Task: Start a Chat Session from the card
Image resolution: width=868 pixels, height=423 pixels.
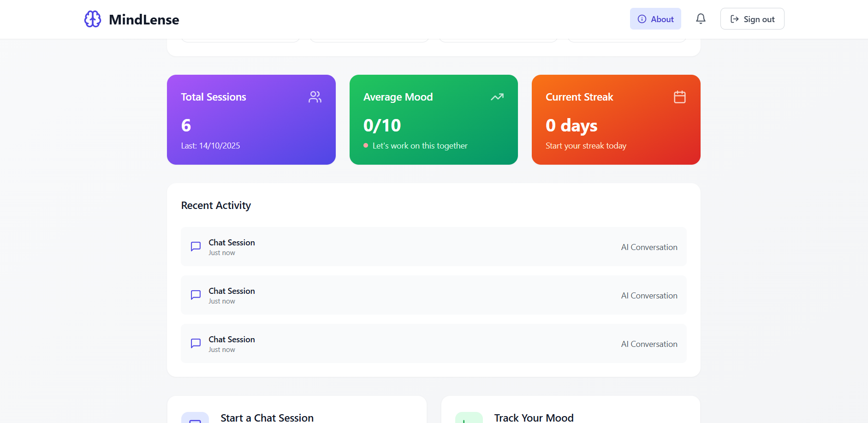Action: pyautogui.click(x=267, y=417)
